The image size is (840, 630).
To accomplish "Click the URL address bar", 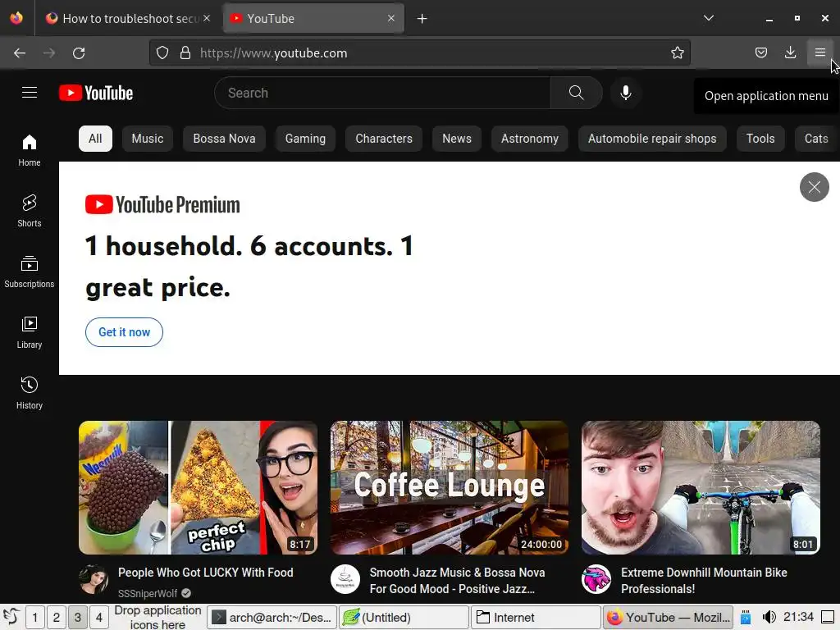I will 419,53.
